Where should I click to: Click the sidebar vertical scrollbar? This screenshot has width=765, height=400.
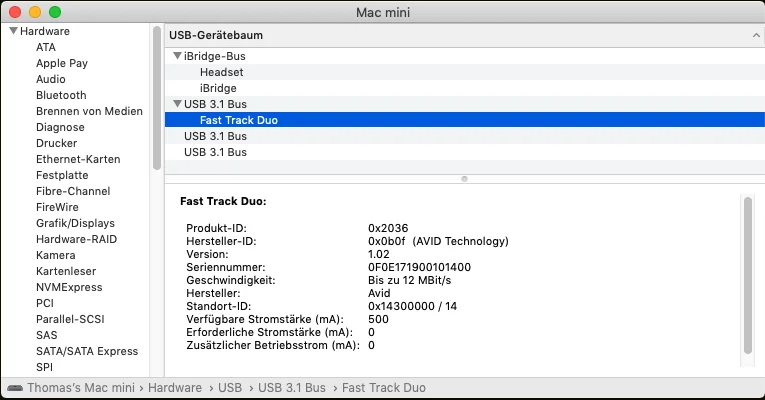click(x=157, y=98)
